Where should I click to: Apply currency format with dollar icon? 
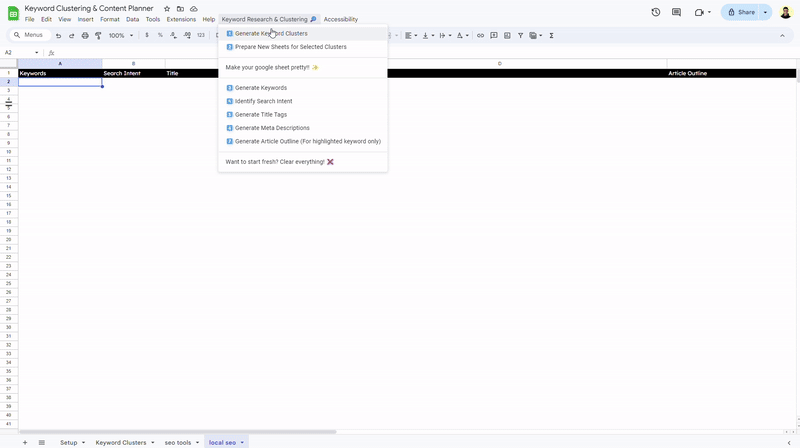(x=147, y=35)
